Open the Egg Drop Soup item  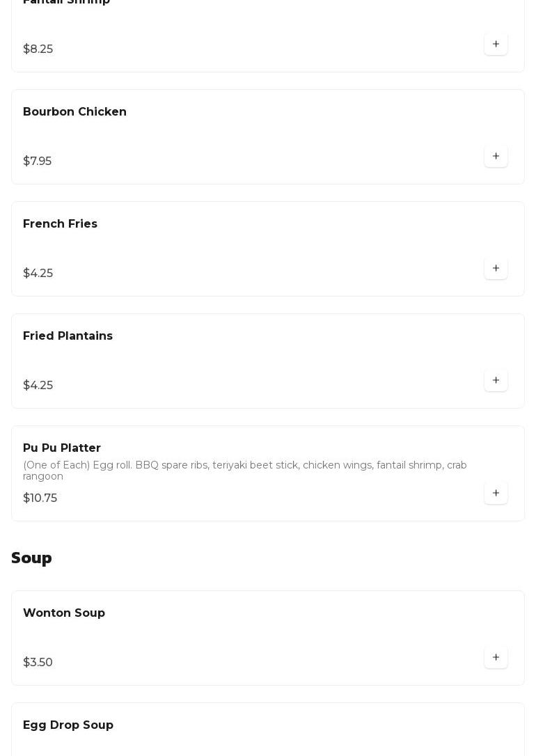coord(68,725)
